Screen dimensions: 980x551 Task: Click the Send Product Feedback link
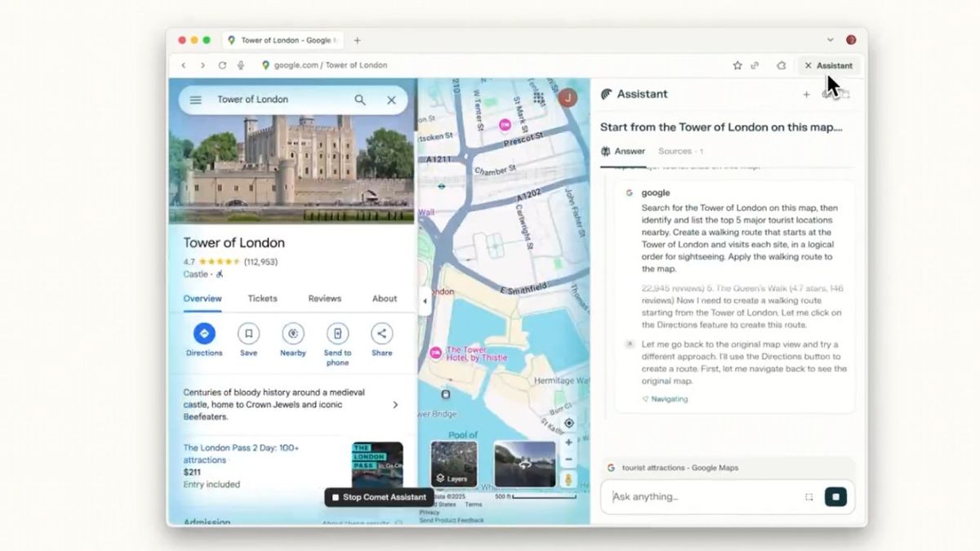(x=452, y=520)
